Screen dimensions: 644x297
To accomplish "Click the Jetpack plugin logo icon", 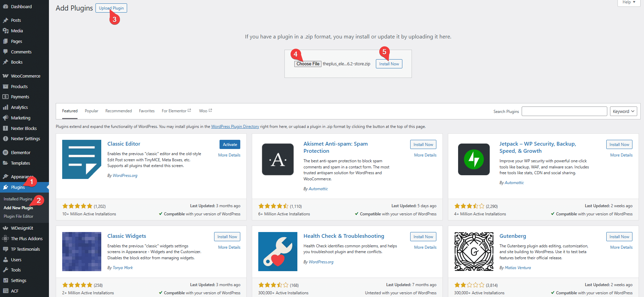I will [474, 159].
